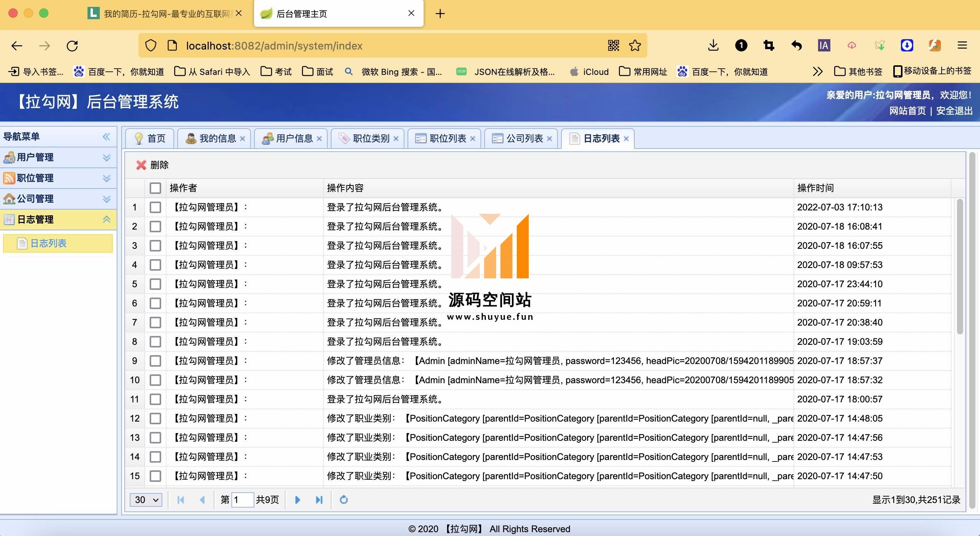Open the 考试 bookmarks folder

click(x=276, y=72)
